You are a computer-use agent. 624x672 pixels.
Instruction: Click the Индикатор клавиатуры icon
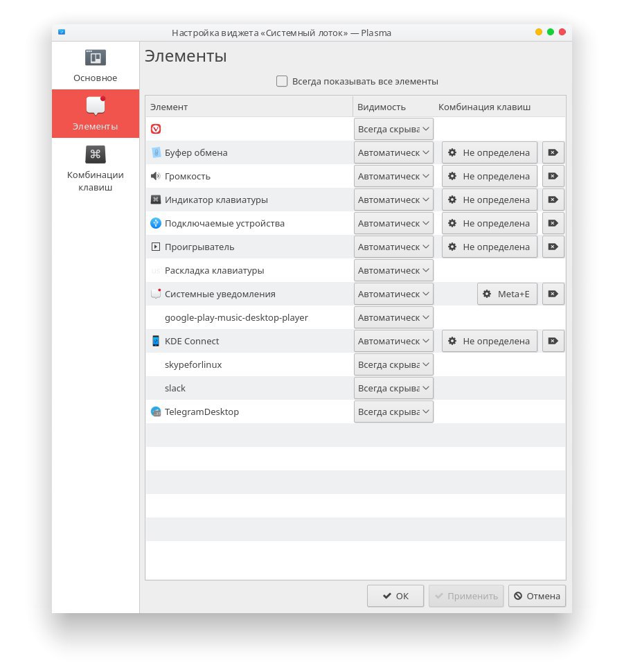pos(156,200)
